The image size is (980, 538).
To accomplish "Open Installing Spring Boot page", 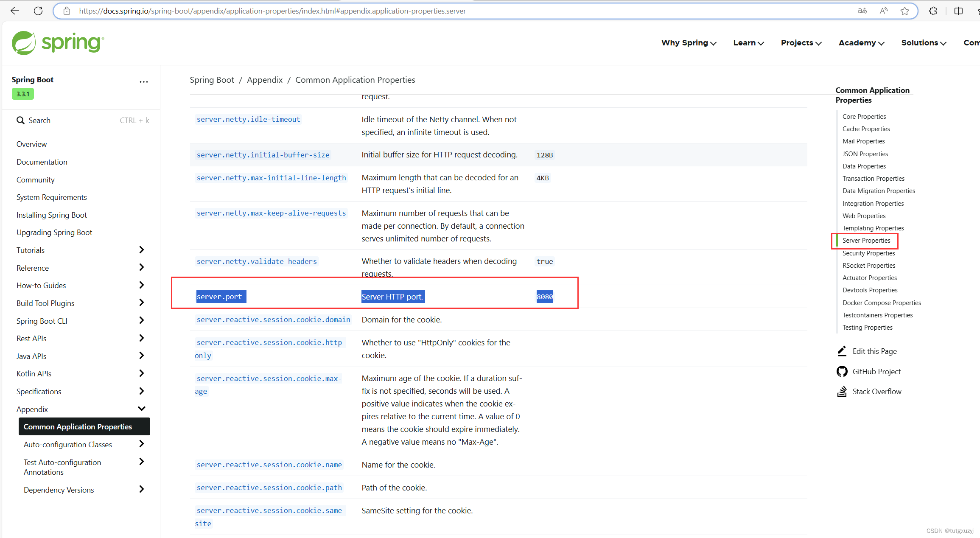I will click(52, 215).
